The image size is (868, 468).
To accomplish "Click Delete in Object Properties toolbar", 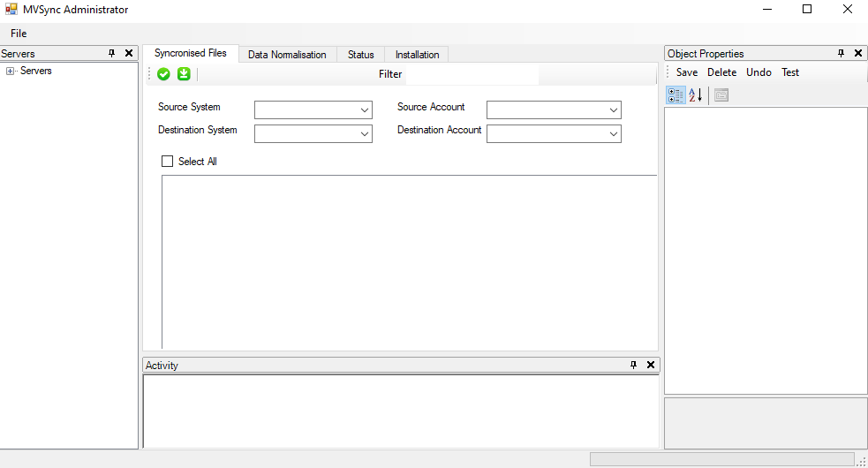I will (x=721, y=72).
